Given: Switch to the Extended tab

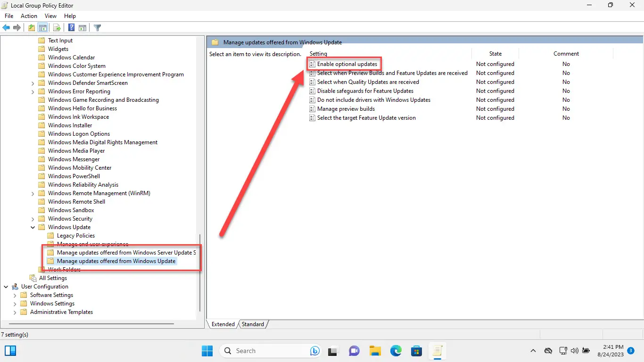Looking at the screenshot, I should point(223,324).
